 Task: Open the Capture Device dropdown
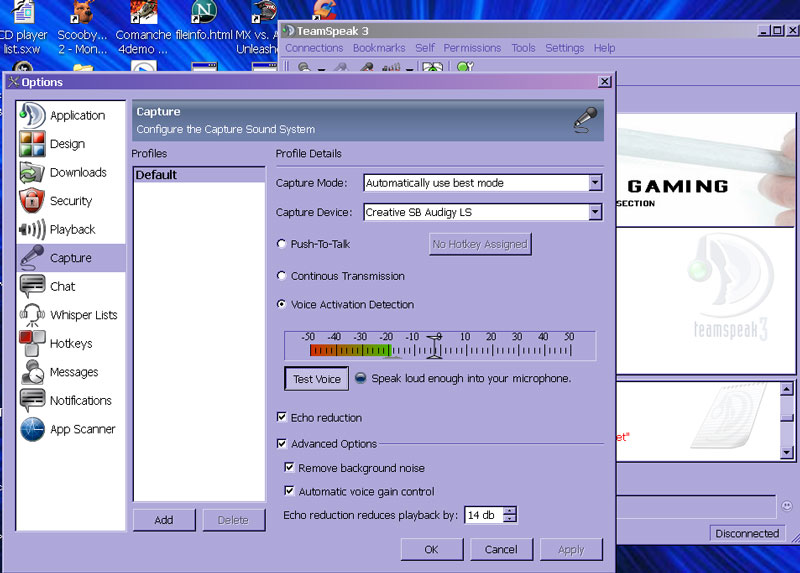[595, 212]
